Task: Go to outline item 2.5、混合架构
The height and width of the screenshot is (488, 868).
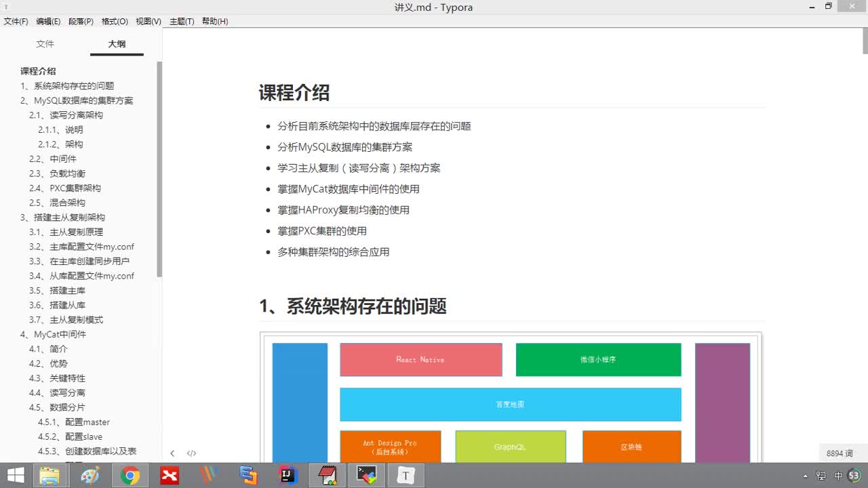Action: tap(57, 203)
